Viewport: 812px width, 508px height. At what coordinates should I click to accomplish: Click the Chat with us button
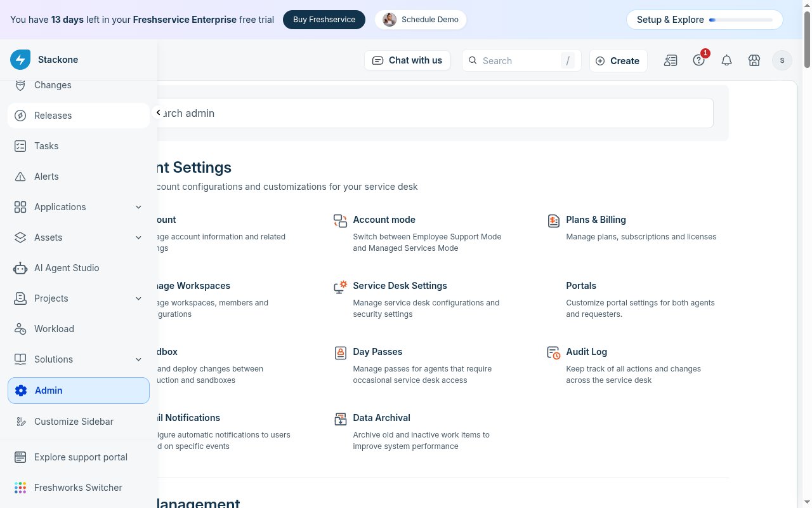pos(407,60)
